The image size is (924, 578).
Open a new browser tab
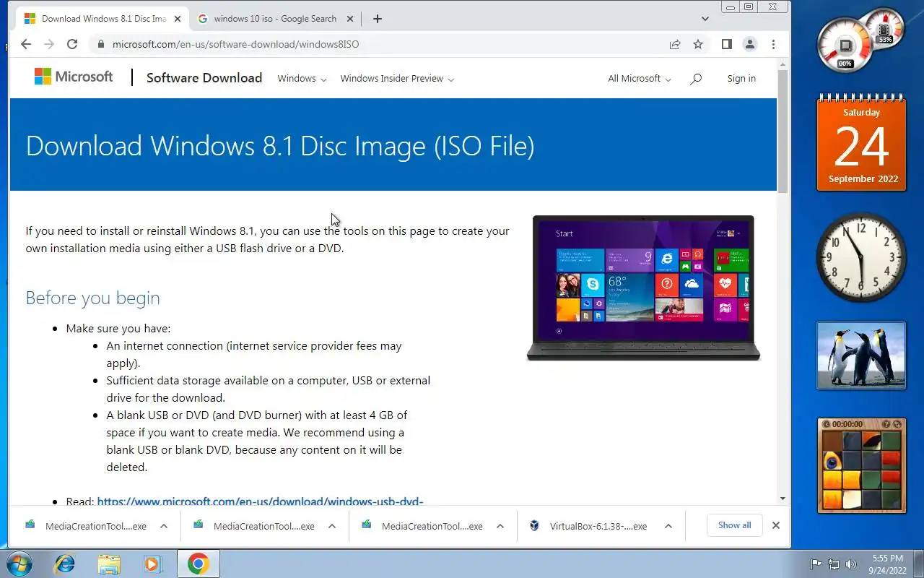378,19
